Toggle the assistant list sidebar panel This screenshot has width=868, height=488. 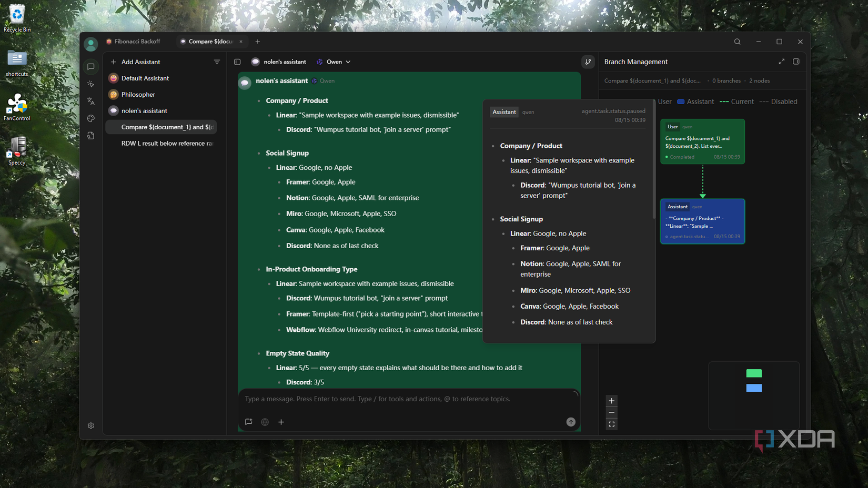(237, 62)
